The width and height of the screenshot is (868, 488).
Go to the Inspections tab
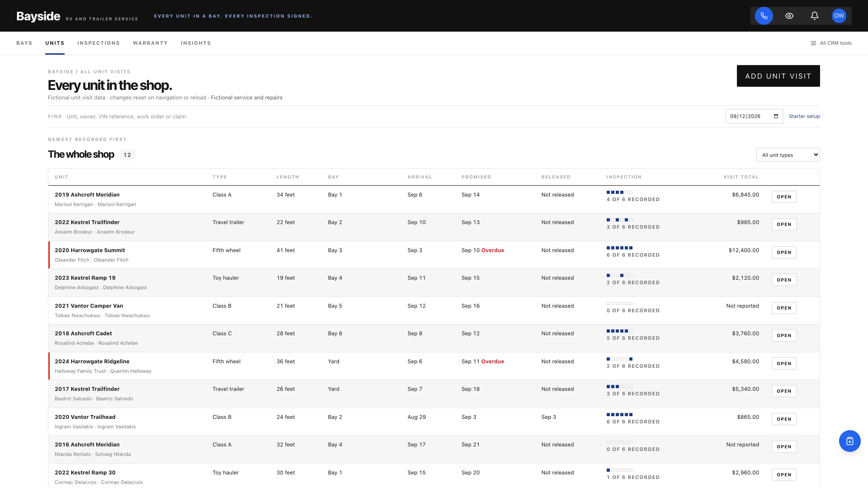(99, 43)
